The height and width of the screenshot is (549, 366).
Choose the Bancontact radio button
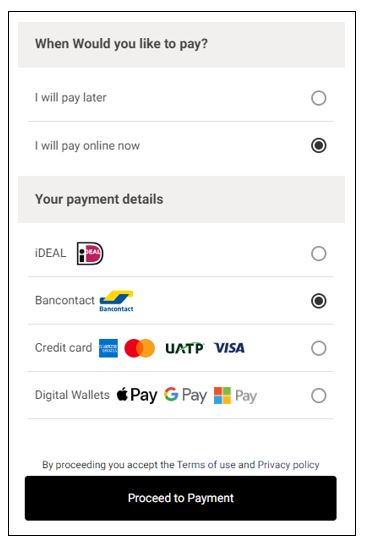coord(319,301)
